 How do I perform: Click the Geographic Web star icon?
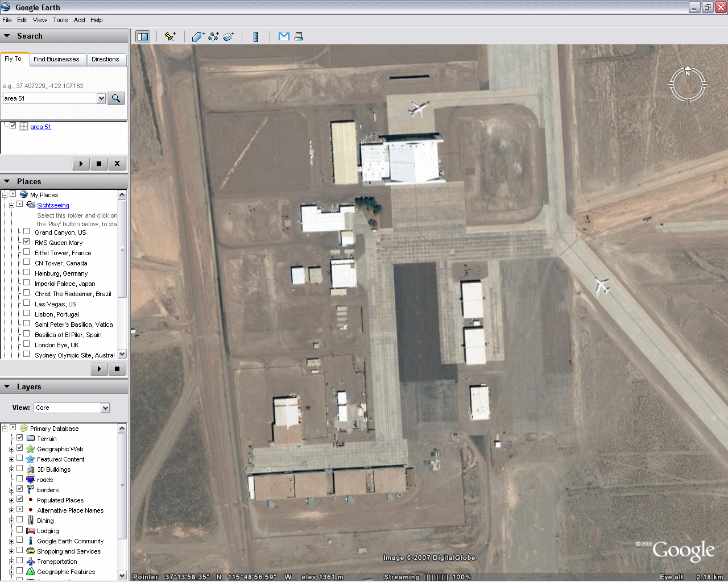pyautogui.click(x=31, y=448)
